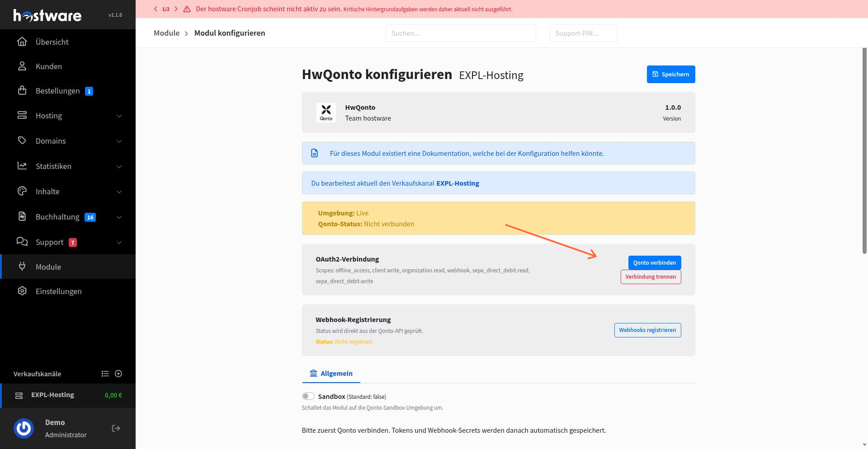The width and height of the screenshot is (868, 449).
Task: Go to next alert notification
Action: [176, 9]
